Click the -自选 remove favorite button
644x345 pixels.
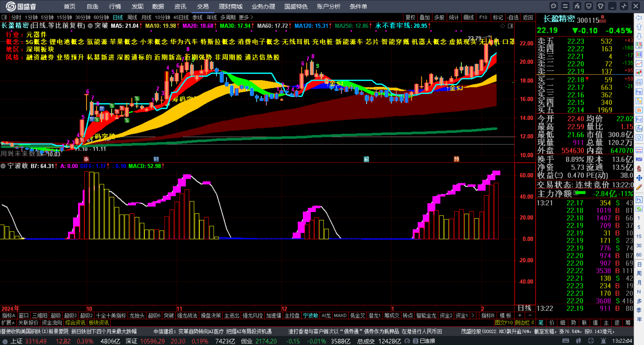tap(513, 17)
